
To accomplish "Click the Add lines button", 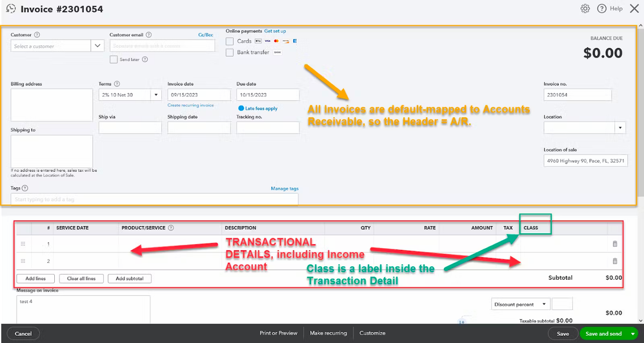I will click(35, 278).
